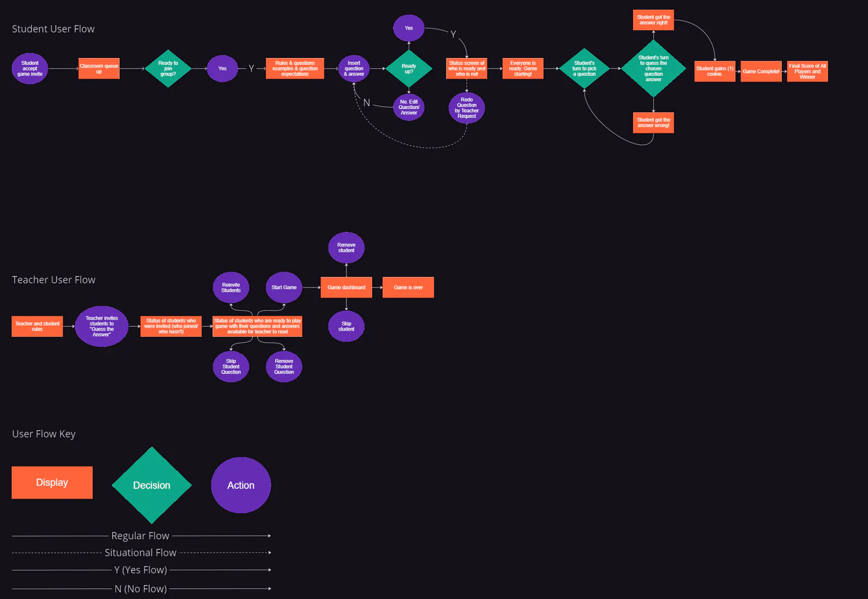Select the 'Reinvite Students' action circle

(x=231, y=288)
